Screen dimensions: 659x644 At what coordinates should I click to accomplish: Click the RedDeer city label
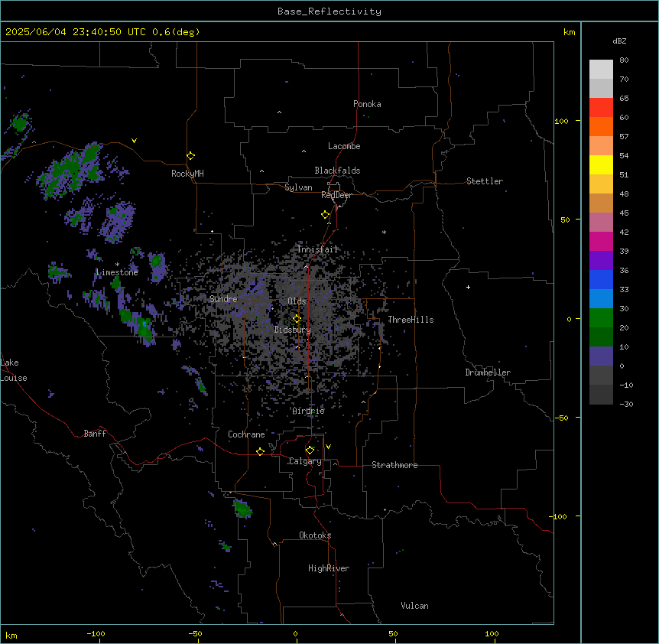click(337, 195)
